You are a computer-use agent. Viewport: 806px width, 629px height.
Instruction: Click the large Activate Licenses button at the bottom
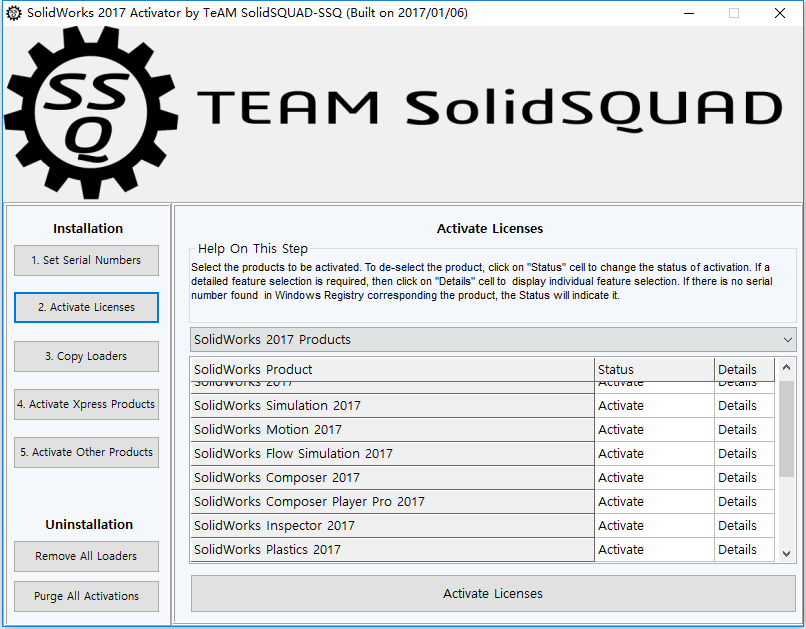(493, 594)
